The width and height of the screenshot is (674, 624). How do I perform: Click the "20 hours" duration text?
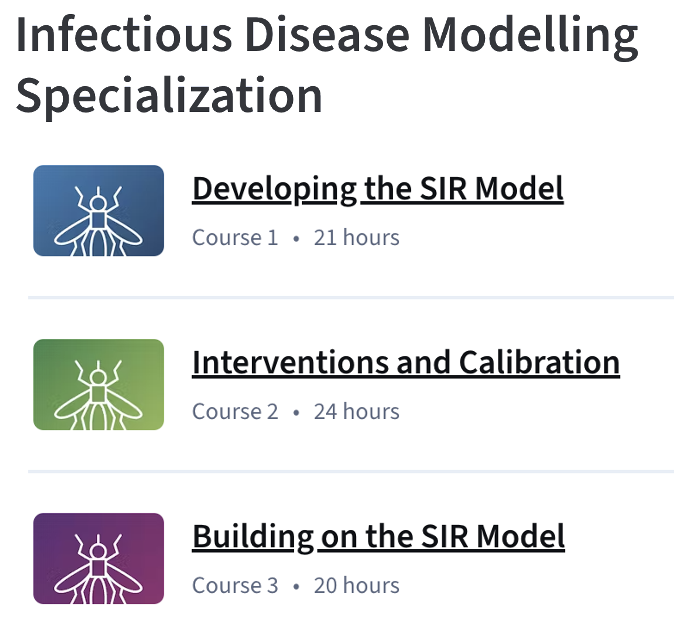(x=356, y=586)
